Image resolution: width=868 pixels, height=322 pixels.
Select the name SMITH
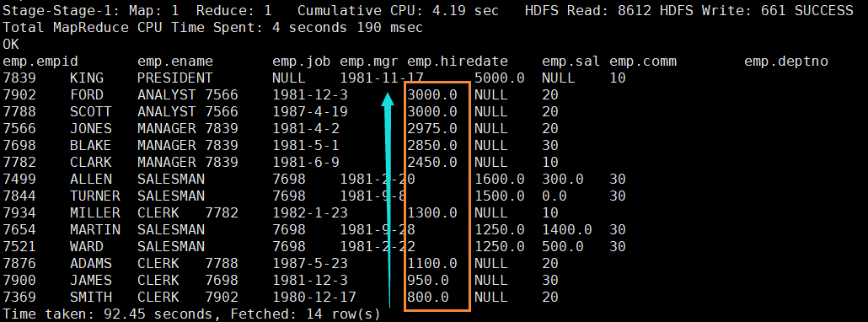tap(91, 297)
